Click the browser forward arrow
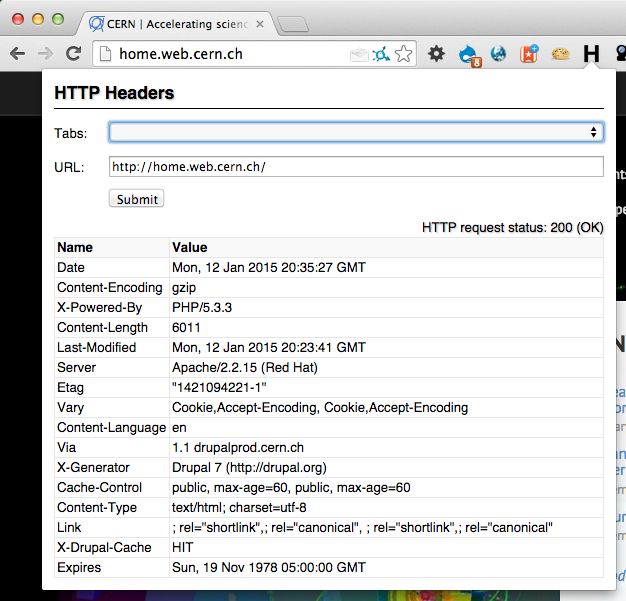626x601 pixels. coord(46,54)
